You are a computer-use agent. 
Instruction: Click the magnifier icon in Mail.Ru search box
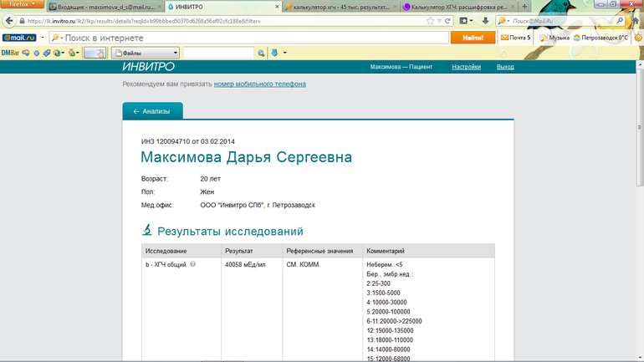620,21
